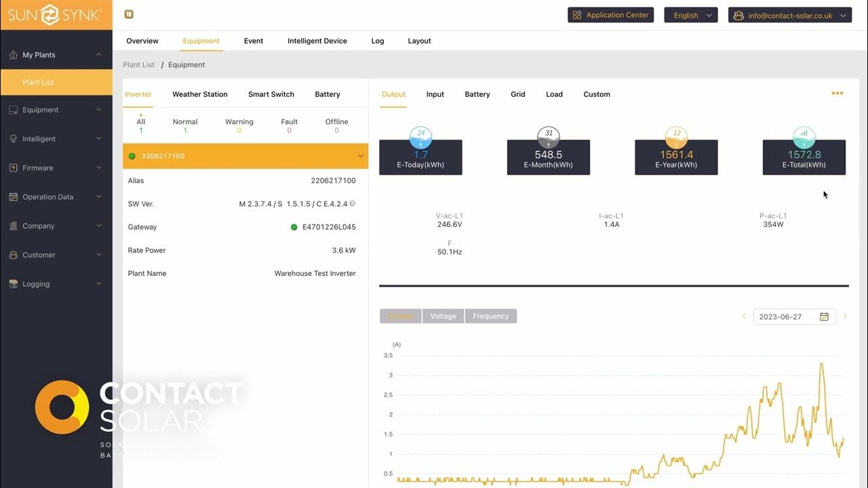The height and width of the screenshot is (488, 868).
Task: Click the Operation Data calendar icon
Action: 13,197
